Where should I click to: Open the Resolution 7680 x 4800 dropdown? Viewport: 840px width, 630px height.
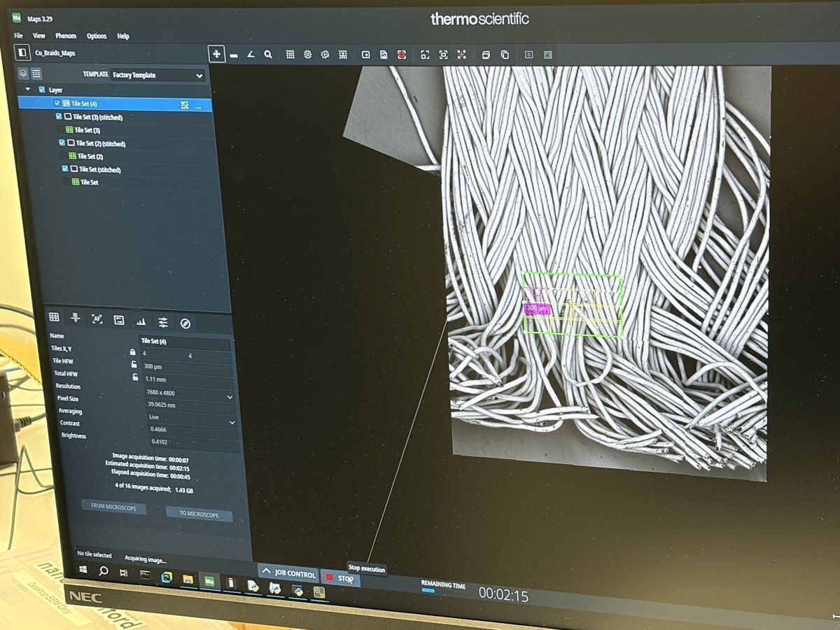(189, 396)
